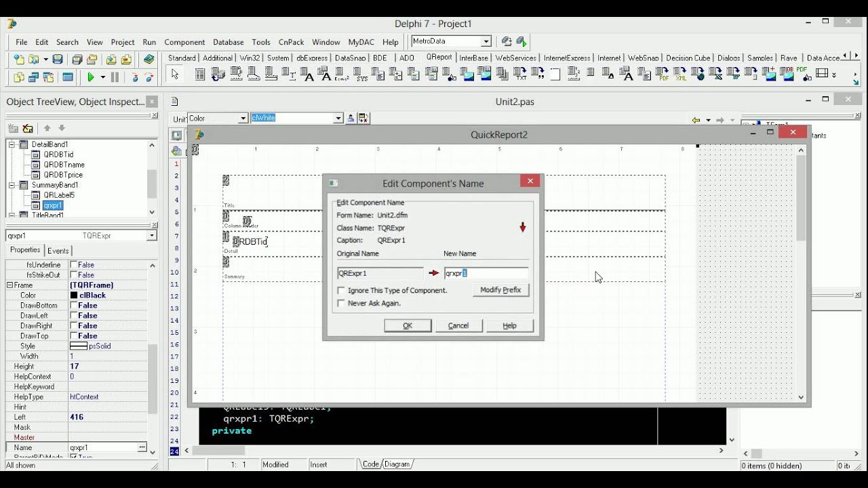868x488 pixels.
Task: Click Object TreeView move up arrow
Action: 47,128
